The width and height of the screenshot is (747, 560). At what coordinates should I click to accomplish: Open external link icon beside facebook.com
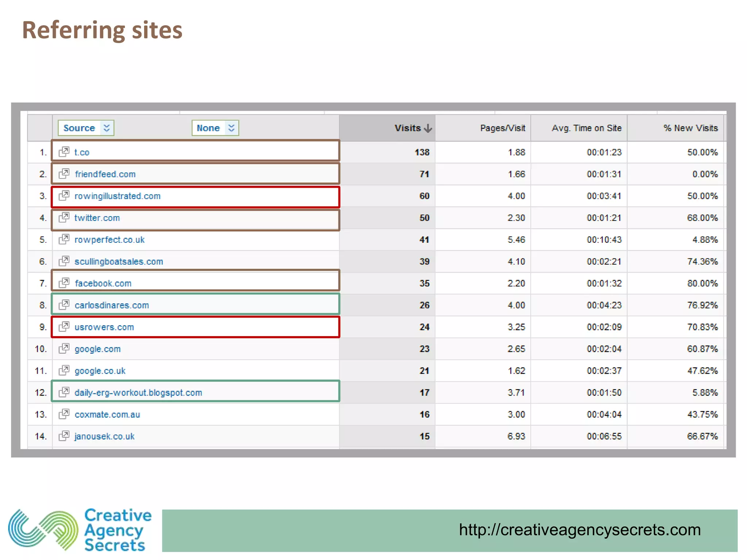(x=64, y=283)
